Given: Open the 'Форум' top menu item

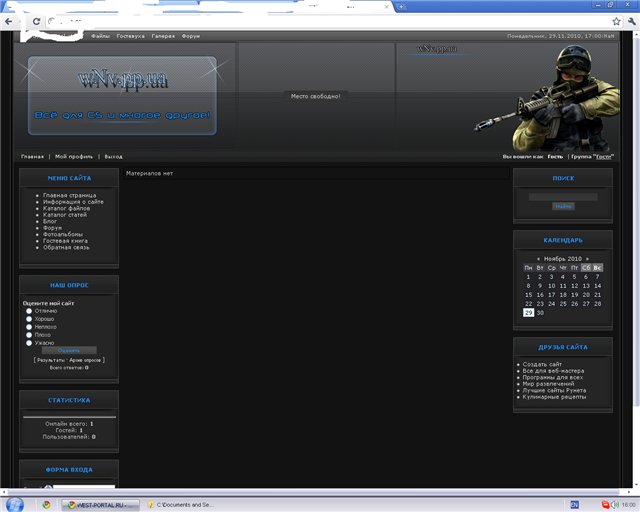Looking at the screenshot, I should click(x=190, y=36).
